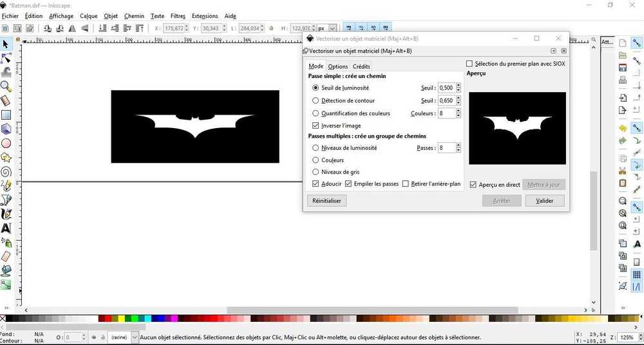The height and width of the screenshot is (345, 644).
Task: Click the Réinitialiser button
Action: coord(327,201)
